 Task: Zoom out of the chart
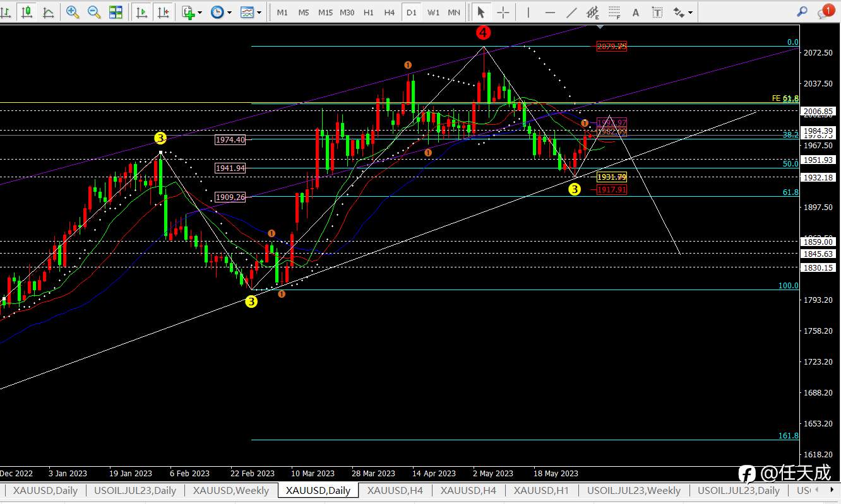(x=94, y=12)
